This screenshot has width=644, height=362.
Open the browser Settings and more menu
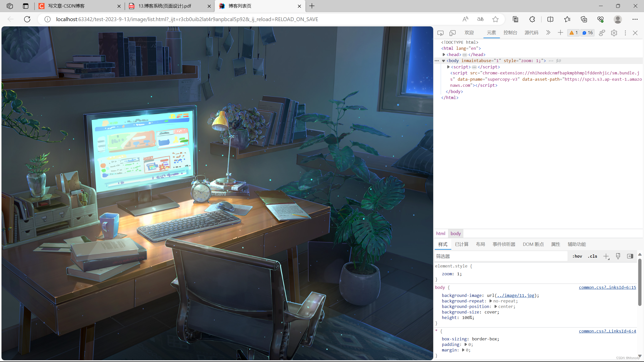pos(635,19)
